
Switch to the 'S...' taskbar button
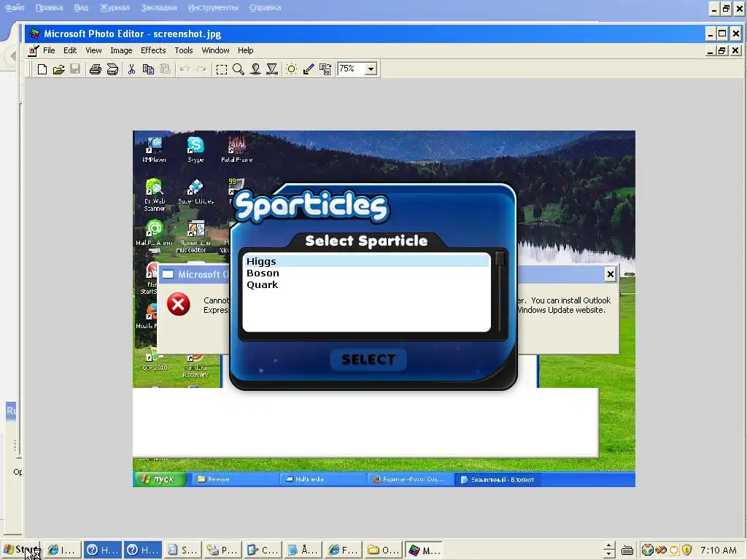(183, 550)
